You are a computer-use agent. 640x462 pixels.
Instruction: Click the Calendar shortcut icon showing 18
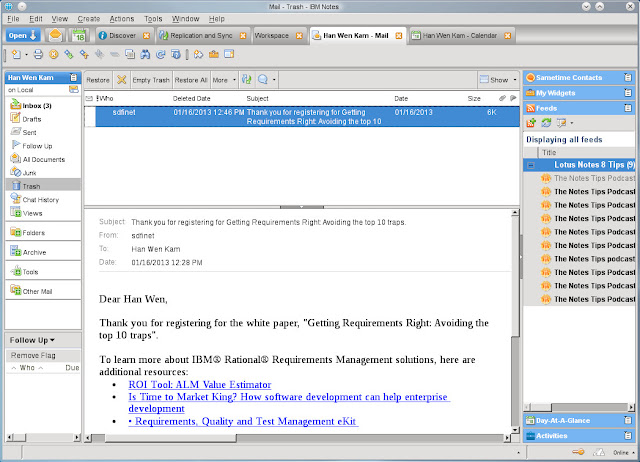[79, 36]
